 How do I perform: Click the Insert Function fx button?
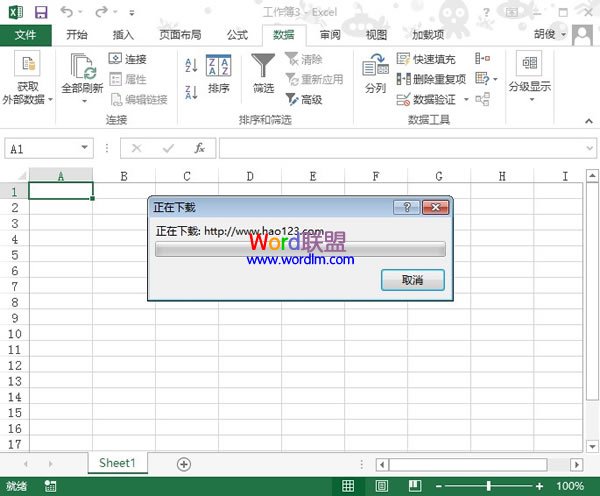199,148
